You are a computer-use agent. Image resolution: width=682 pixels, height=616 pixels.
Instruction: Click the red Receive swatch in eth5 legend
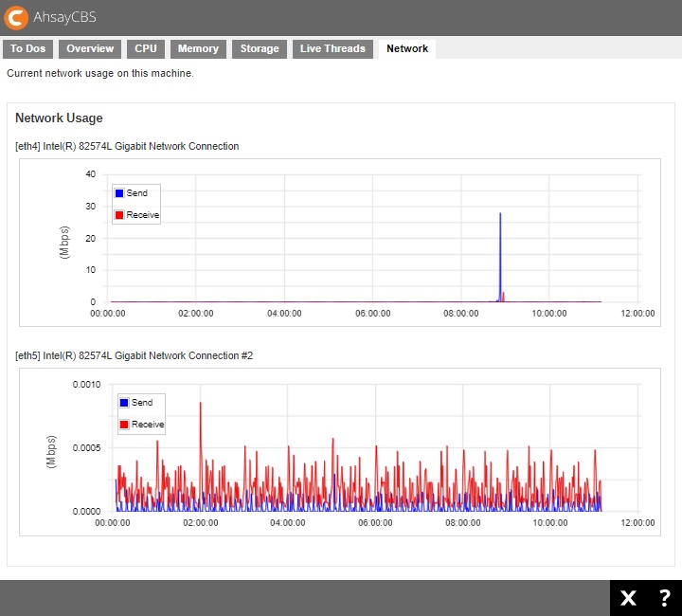pos(124,425)
